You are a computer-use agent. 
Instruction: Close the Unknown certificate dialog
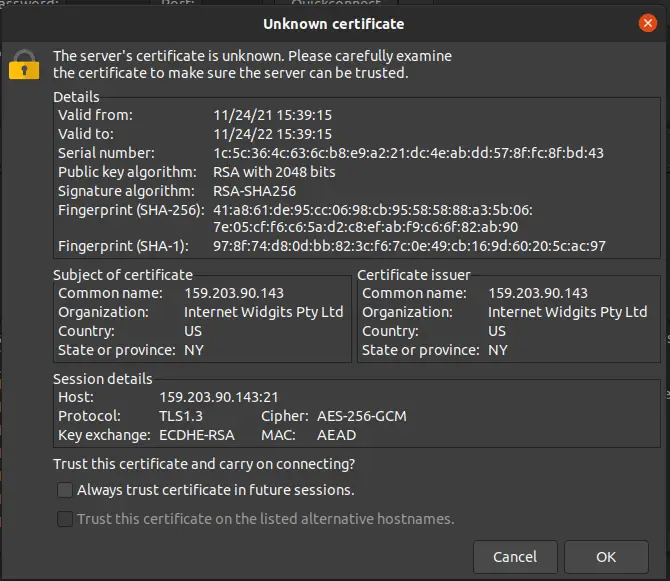647,23
